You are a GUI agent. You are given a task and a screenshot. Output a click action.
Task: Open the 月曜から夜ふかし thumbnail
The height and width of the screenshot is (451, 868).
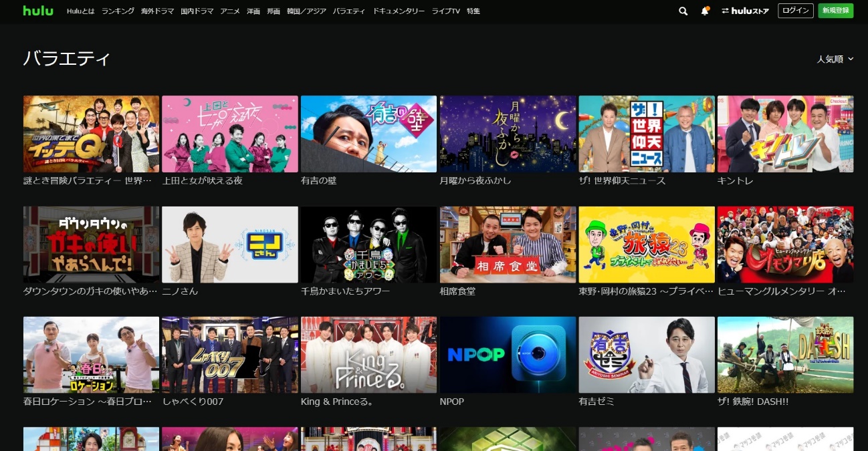508,134
